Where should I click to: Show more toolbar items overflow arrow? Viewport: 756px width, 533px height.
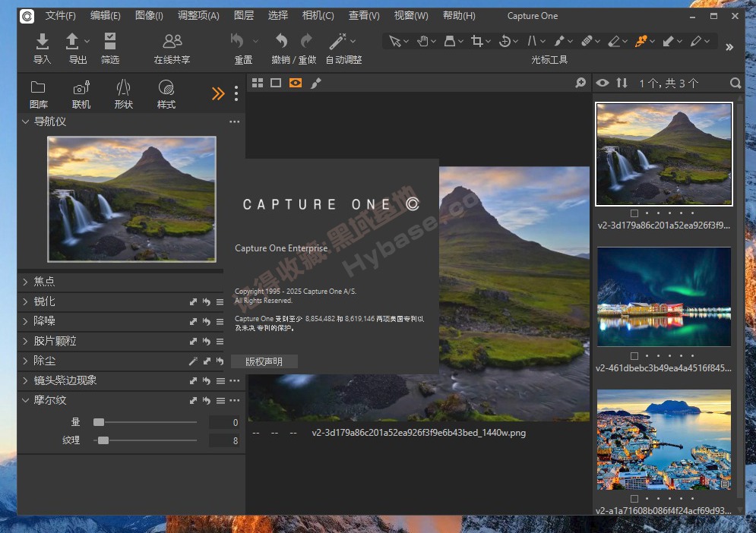[729, 47]
